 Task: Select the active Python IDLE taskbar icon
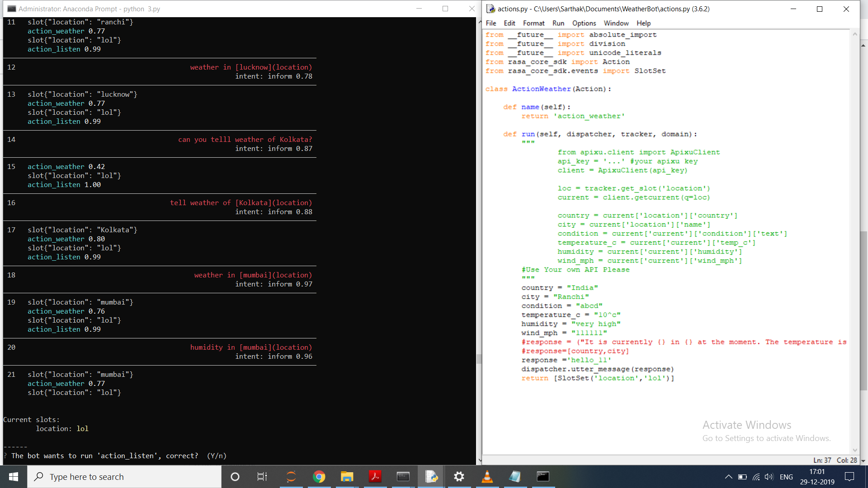tap(431, 477)
